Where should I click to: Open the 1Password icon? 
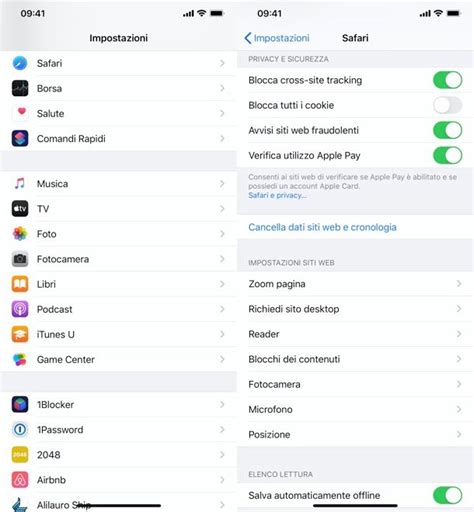pyautogui.click(x=20, y=430)
